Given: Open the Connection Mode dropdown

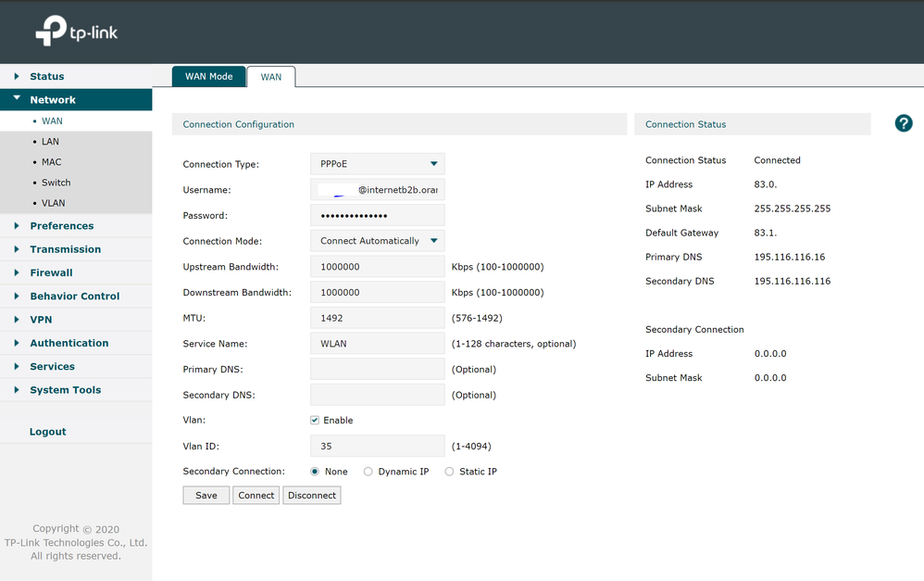Looking at the screenshot, I should [x=377, y=241].
